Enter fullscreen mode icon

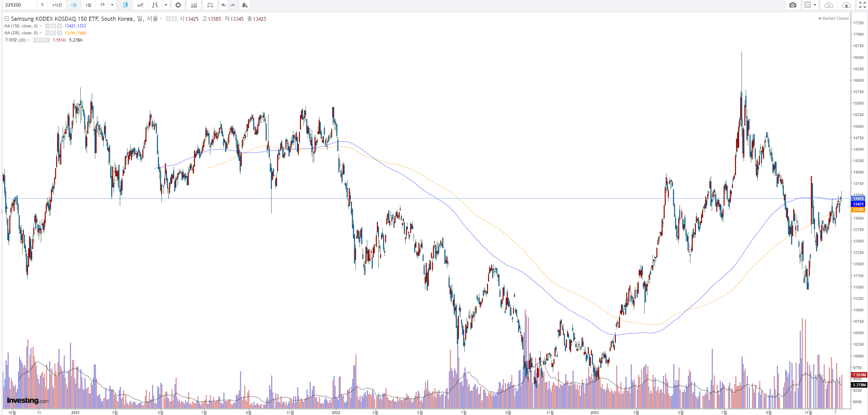[x=862, y=5]
